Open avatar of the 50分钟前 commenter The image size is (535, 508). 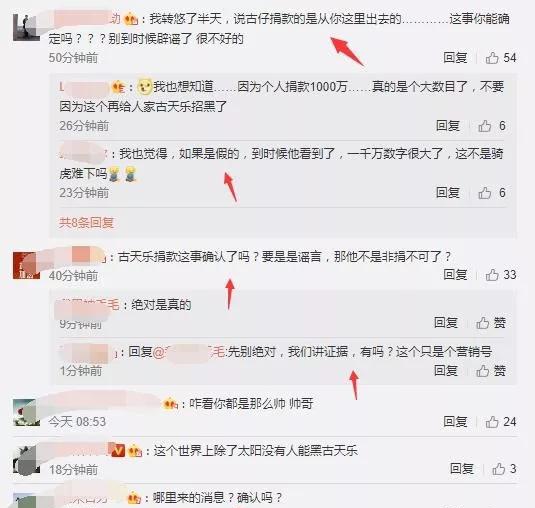tap(27, 28)
